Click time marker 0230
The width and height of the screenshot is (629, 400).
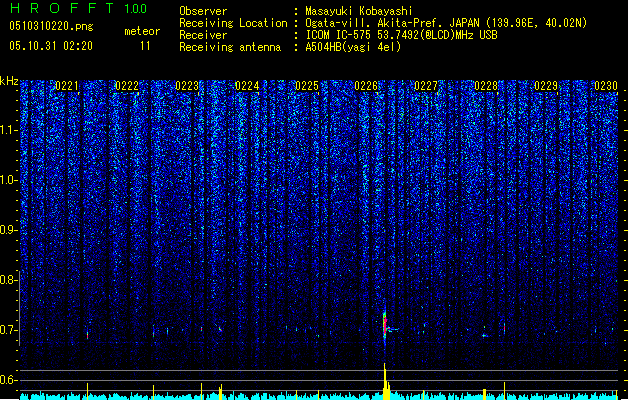(x=606, y=86)
